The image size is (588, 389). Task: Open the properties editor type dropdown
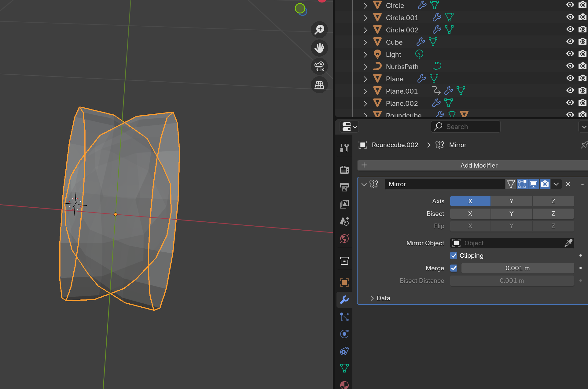tap(349, 127)
